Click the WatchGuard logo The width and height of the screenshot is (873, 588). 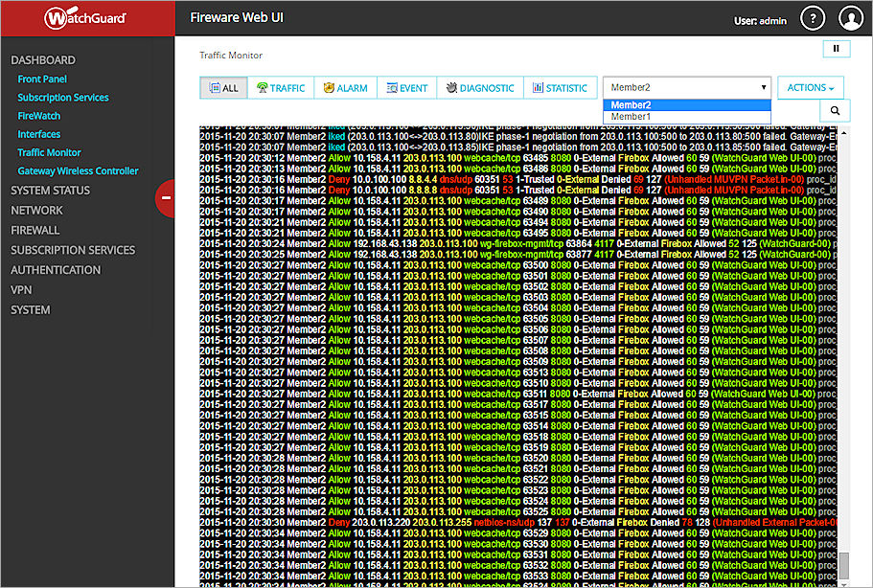[85, 18]
